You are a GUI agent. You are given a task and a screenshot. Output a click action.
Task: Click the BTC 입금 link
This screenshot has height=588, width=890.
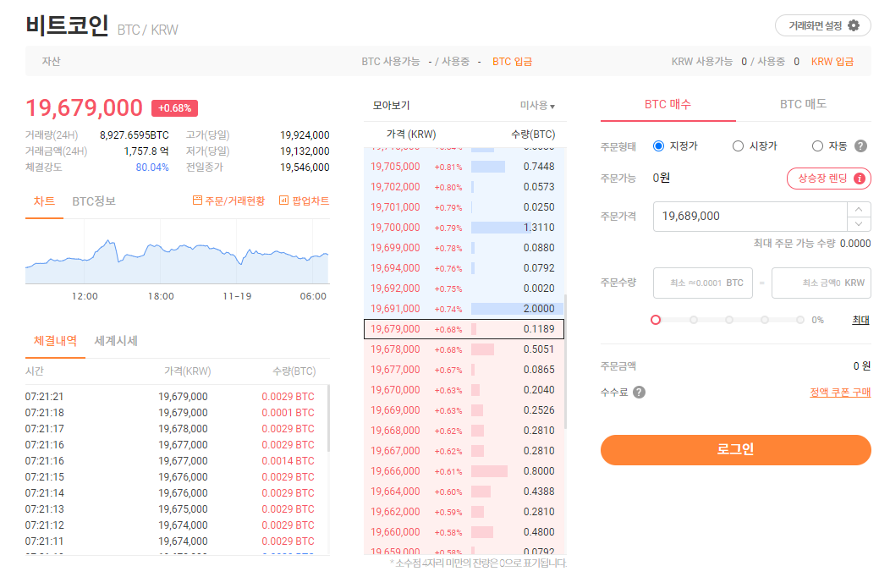pos(512,61)
